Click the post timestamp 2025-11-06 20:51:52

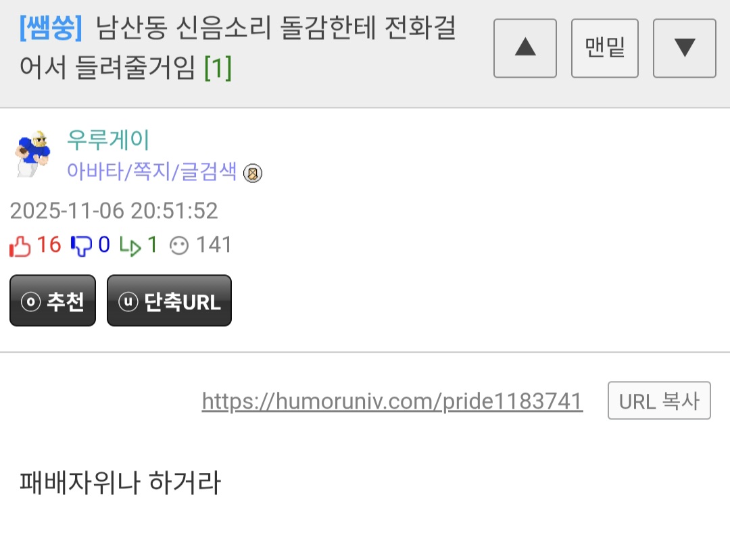pyautogui.click(x=114, y=211)
